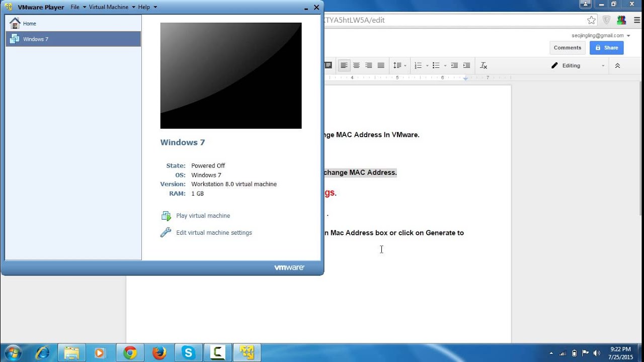Click 'change MAC Address.' highlighted text
Viewport: 644px width, 362px height.
[x=361, y=172]
